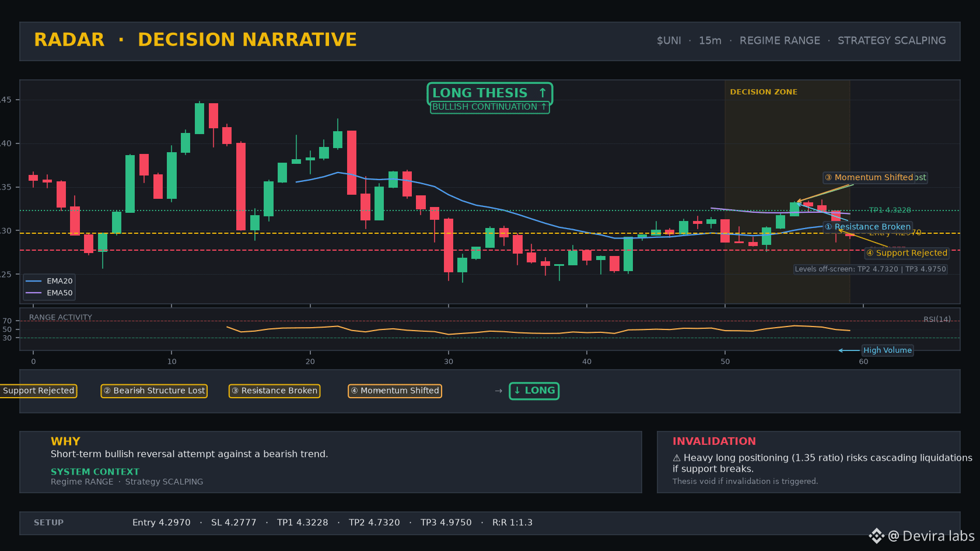The image size is (980, 551).
Task: Click the LONG decision chip after the arrow
Action: click(534, 391)
